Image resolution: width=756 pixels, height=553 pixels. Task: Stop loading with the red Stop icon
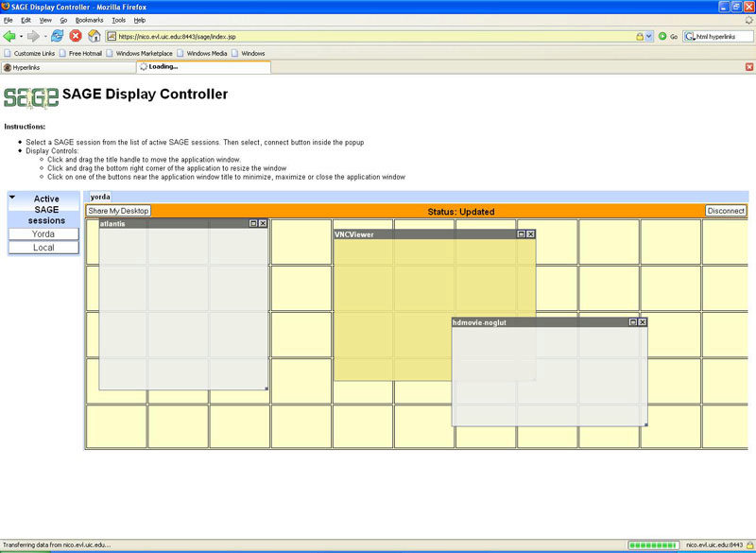(76, 36)
